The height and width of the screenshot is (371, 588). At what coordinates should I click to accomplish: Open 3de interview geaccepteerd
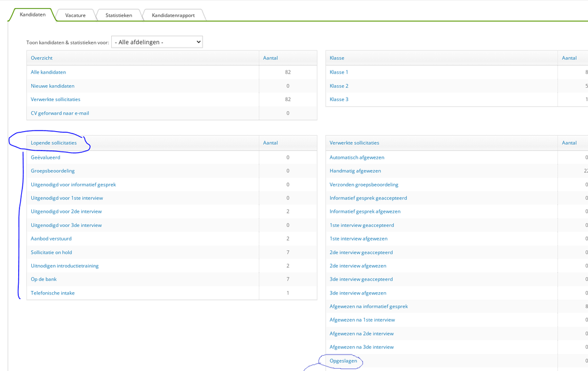(361, 279)
